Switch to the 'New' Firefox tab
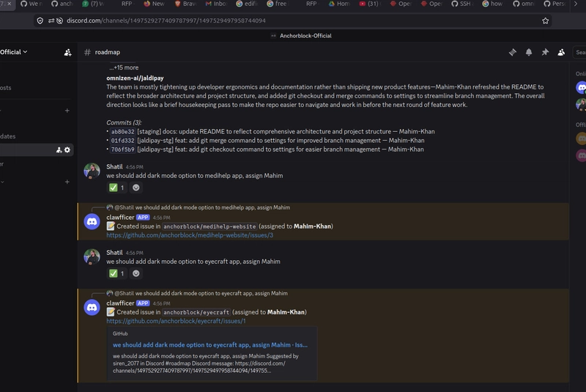The height and width of the screenshot is (392, 586). tap(155, 4)
